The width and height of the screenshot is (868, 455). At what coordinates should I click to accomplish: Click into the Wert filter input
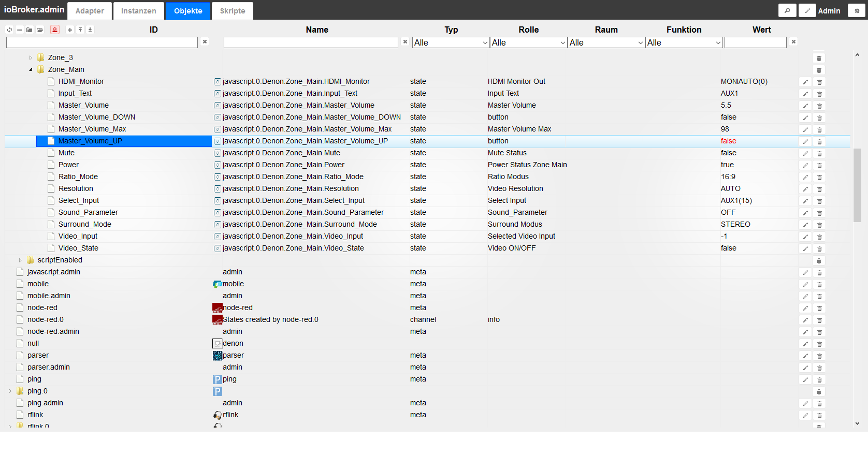point(756,42)
